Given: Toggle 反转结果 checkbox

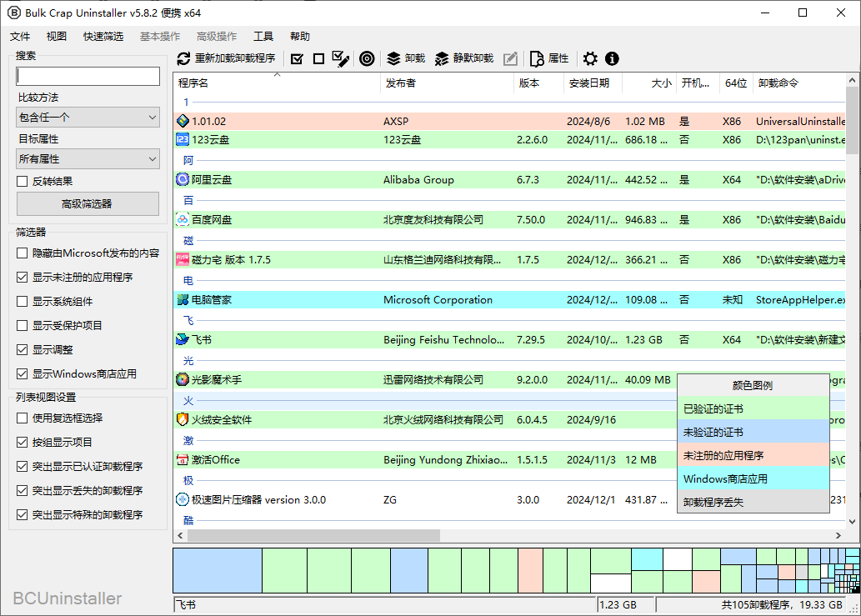Looking at the screenshot, I should (22, 181).
